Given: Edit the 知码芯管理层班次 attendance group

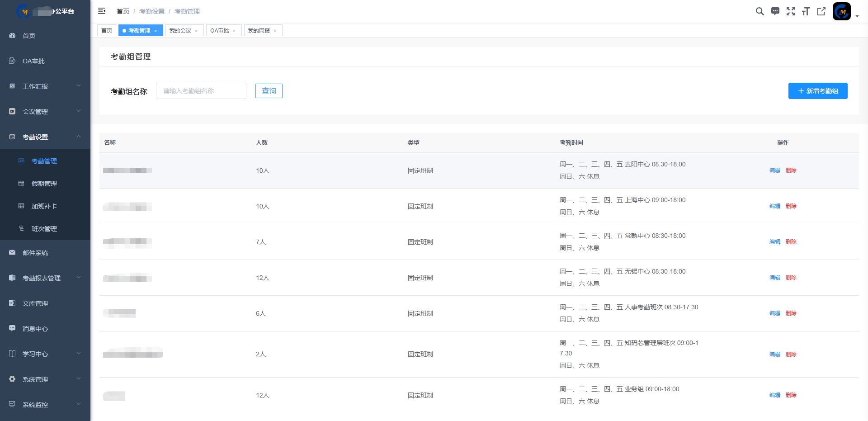Looking at the screenshot, I should (775, 355).
